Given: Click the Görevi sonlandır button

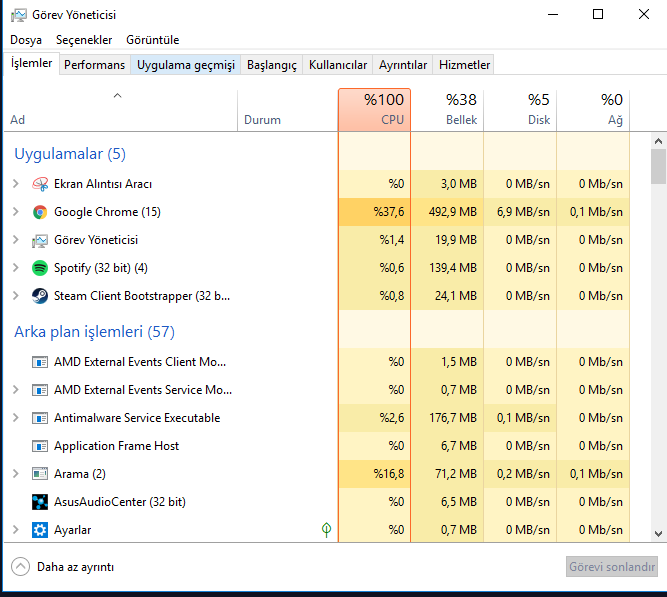Looking at the screenshot, I should click(612, 567).
